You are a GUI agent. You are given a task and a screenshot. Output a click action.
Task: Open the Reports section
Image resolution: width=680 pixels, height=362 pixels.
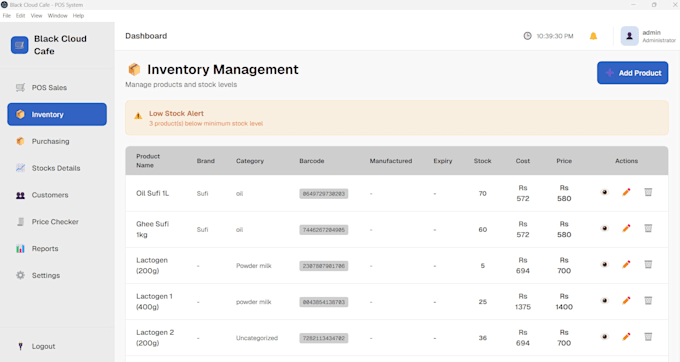(57, 249)
